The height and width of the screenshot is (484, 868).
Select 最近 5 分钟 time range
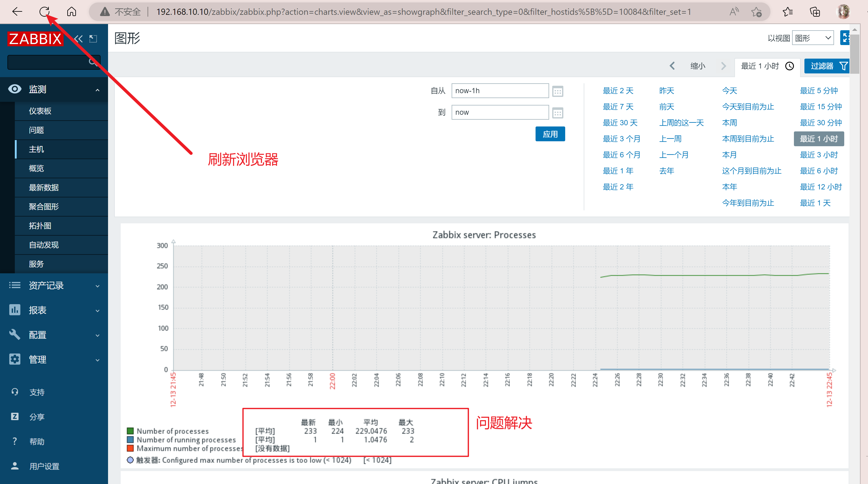819,91
